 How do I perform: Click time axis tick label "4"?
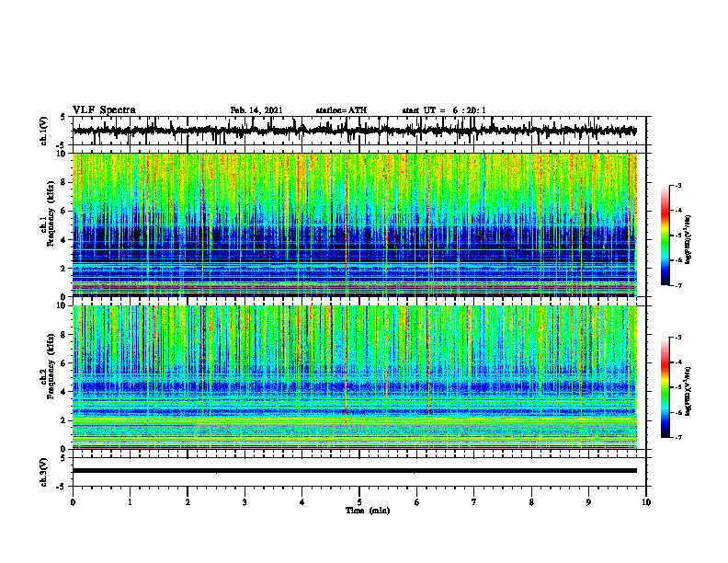[302, 502]
